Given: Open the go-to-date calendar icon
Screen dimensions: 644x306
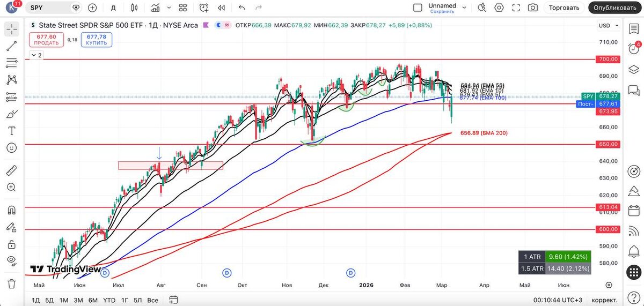Looking at the screenshot, I should coord(173,300).
